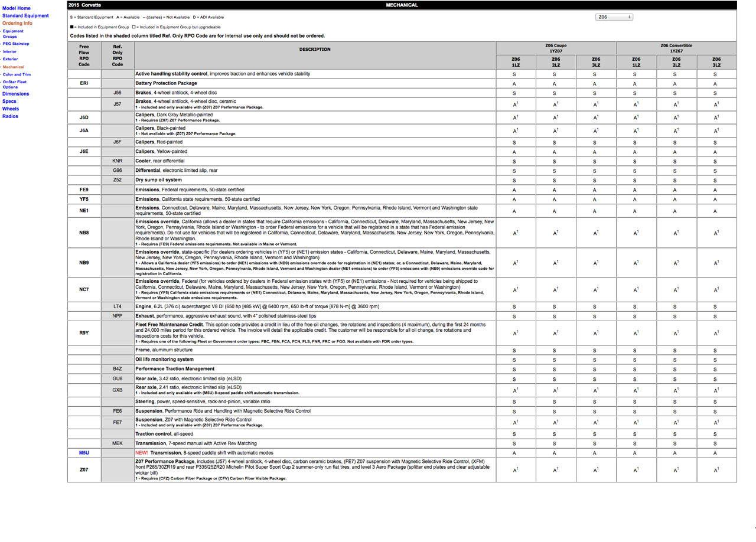The image size is (756, 542).
Task: Click NC7 emissions override code
Action: coord(84,289)
